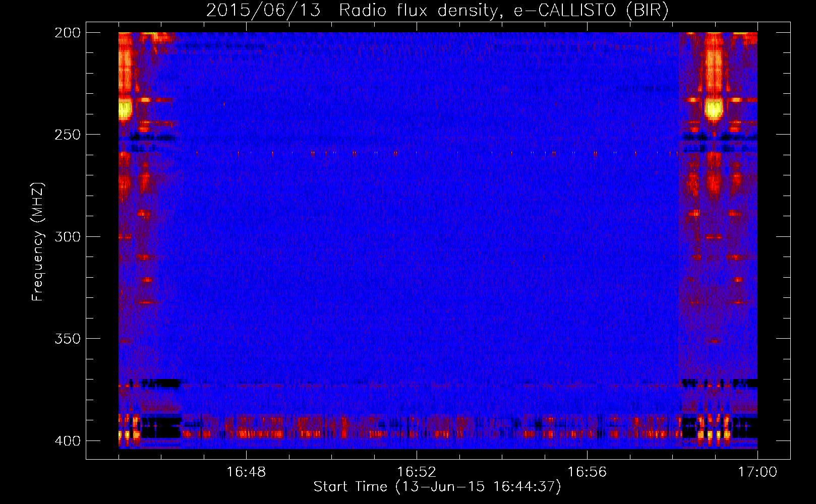816x504 pixels.
Task: Click the 300 frequency tick label
Action: [x=68, y=236]
